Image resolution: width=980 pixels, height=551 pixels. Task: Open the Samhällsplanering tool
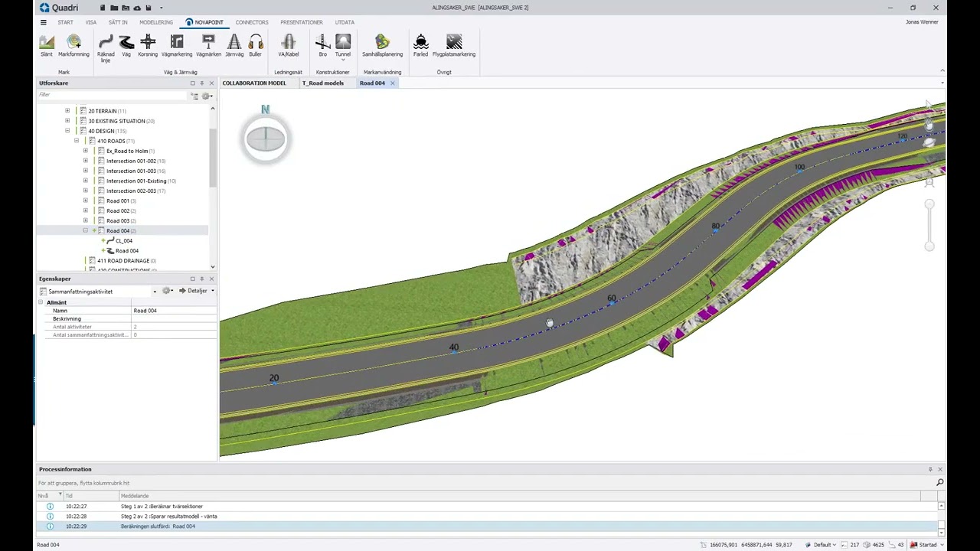tap(382, 46)
